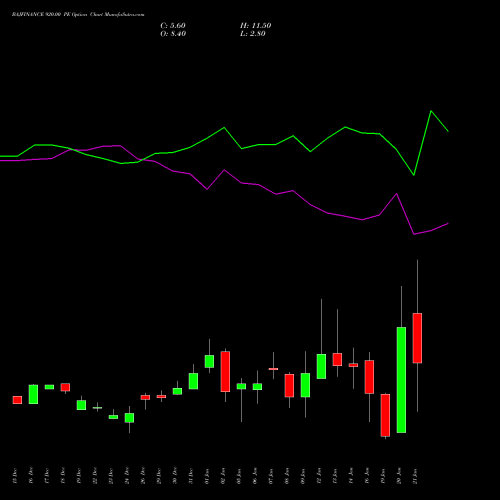Click the 12 Jan date label
Viewport: 500px width, 500px height.
tap(319, 476)
